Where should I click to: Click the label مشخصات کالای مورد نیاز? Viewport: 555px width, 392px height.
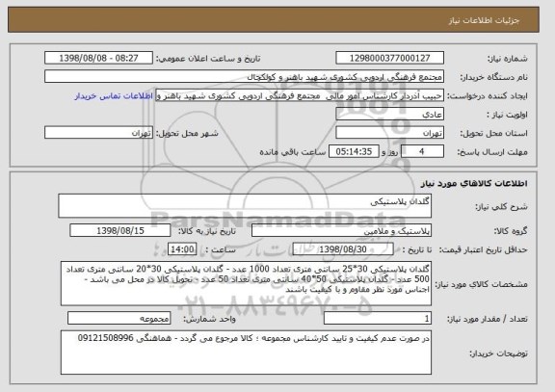[481, 284]
